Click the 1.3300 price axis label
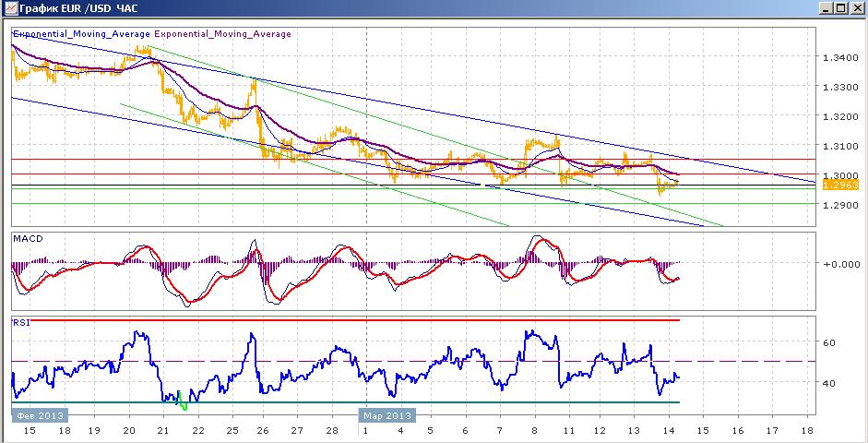 coord(840,87)
